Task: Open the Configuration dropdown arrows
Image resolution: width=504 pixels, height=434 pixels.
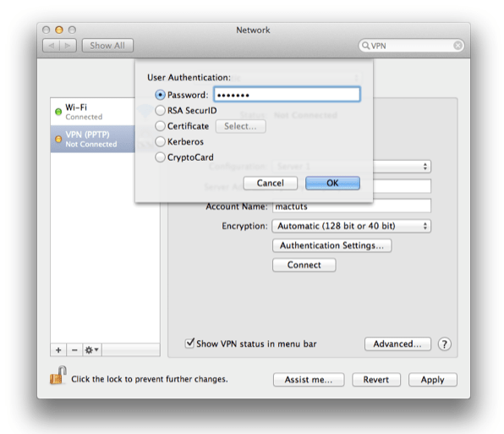Action: point(425,167)
